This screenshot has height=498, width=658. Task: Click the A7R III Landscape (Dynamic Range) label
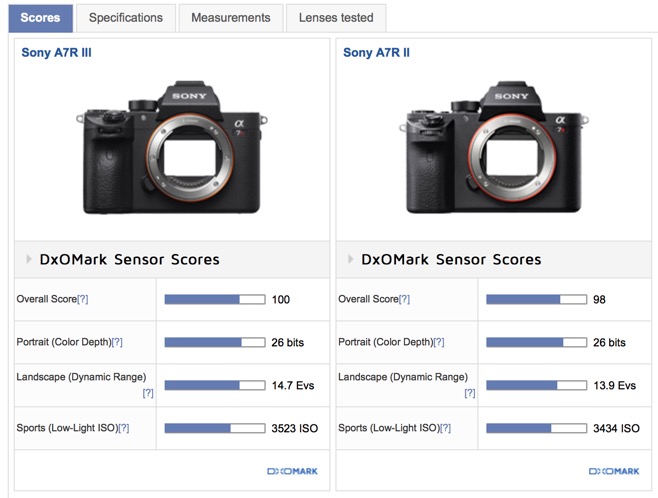pos(81,377)
